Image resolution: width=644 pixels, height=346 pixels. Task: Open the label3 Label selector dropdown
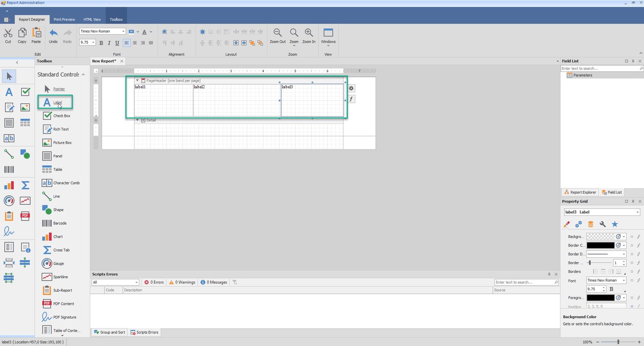coord(637,212)
